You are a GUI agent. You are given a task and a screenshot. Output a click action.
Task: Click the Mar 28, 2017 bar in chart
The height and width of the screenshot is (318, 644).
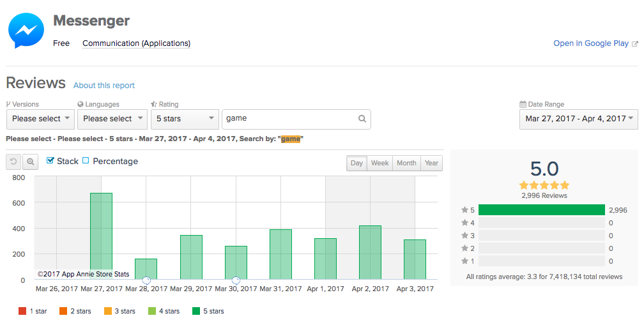146,269
